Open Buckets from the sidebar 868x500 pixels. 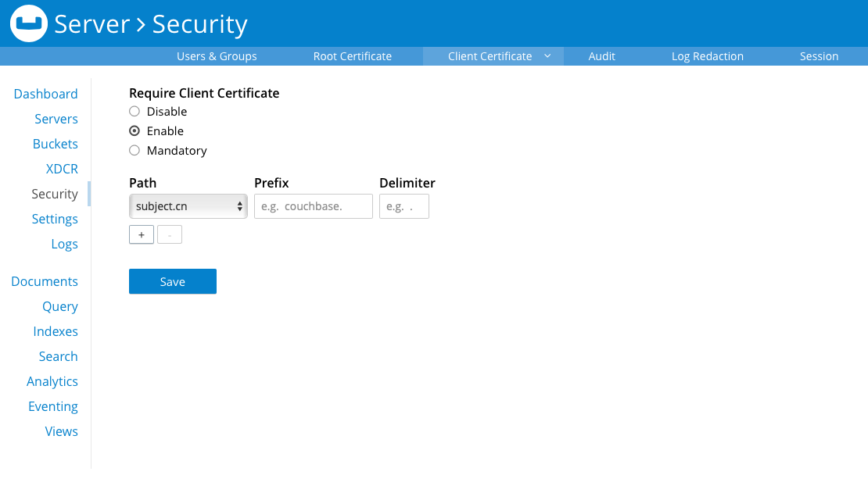pos(56,144)
